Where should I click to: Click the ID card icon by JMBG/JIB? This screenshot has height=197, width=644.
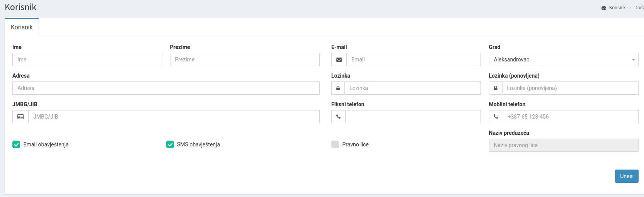tap(20, 117)
